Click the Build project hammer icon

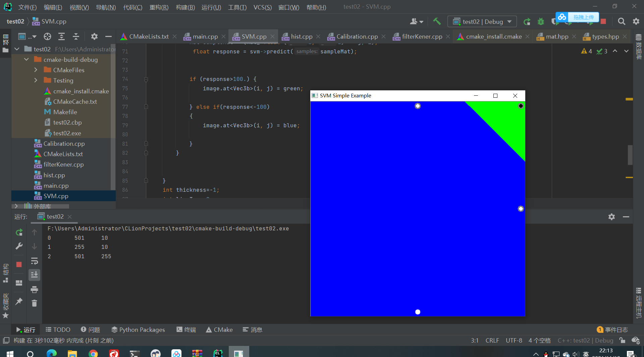pyautogui.click(x=437, y=21)
